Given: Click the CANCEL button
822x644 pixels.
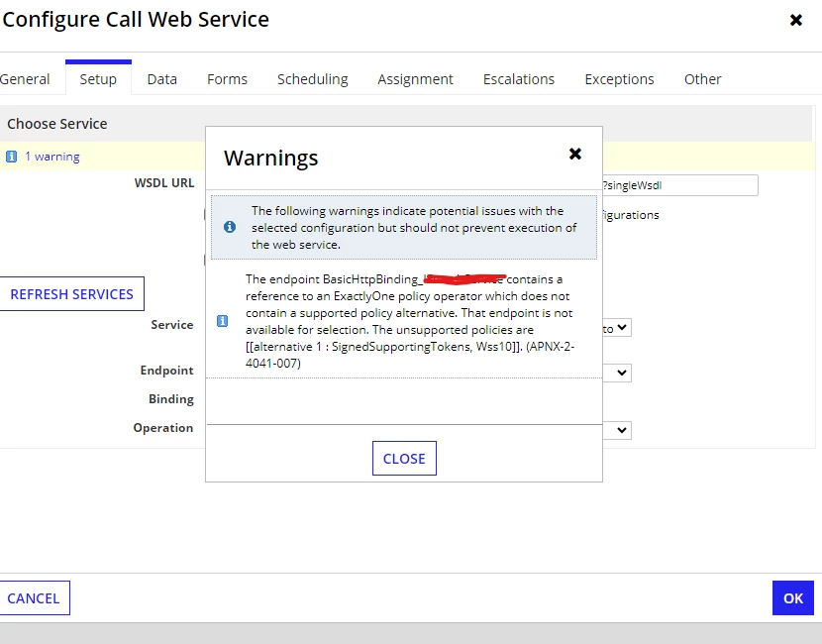Looking at the screenshot, I should point(34,597).
